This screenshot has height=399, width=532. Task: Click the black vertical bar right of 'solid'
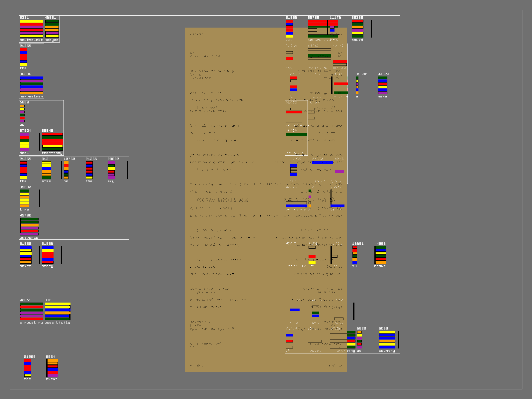[x=371, y=29]
